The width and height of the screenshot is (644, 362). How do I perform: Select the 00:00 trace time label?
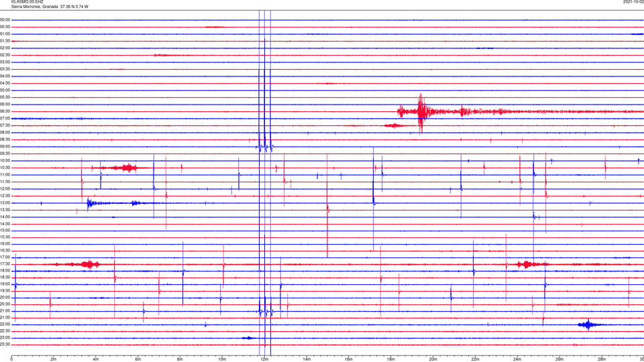[5, 19]
